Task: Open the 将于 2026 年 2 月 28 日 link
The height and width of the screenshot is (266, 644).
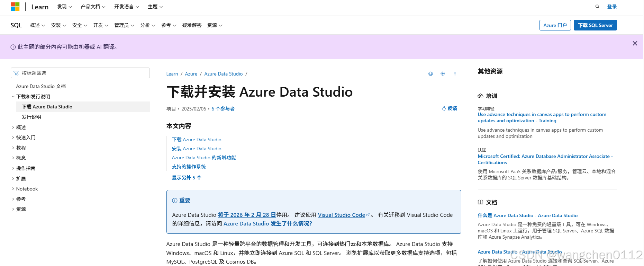Action: click(x=247, y=215)
